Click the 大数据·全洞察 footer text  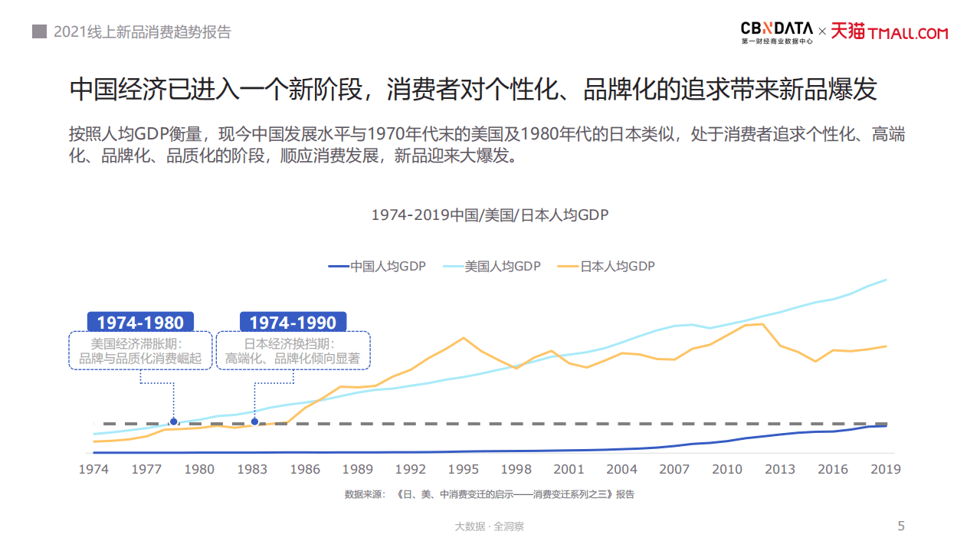[x=490, y=526]
